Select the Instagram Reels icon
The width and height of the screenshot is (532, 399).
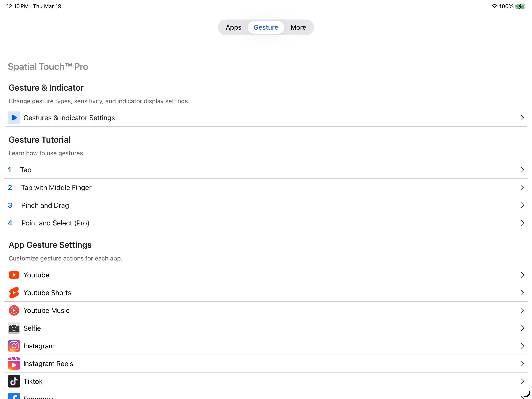14,364
